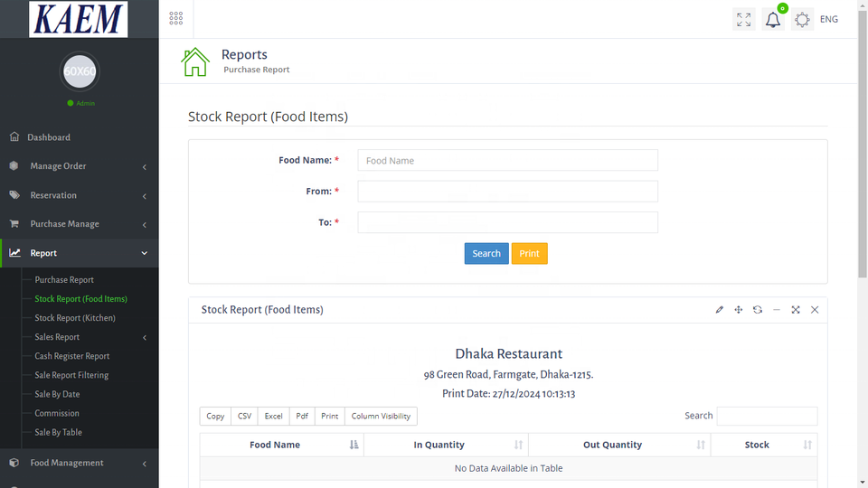Toggle fullscreen mode icon
Screen dimensions: 868x488
pos(743,20)
